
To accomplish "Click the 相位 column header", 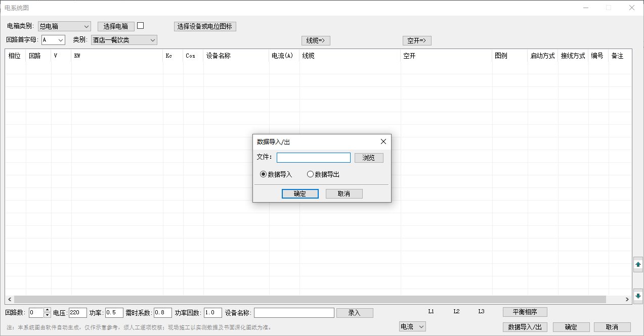I will 16,56.
